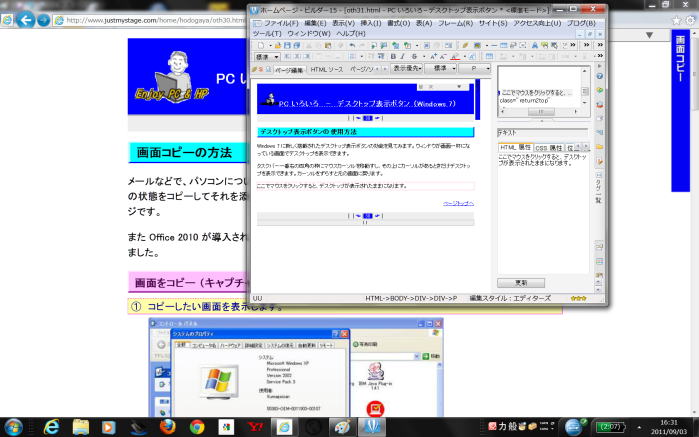
Task: Click the テキスト field in attributes panel
Action: tap(542, 132)
